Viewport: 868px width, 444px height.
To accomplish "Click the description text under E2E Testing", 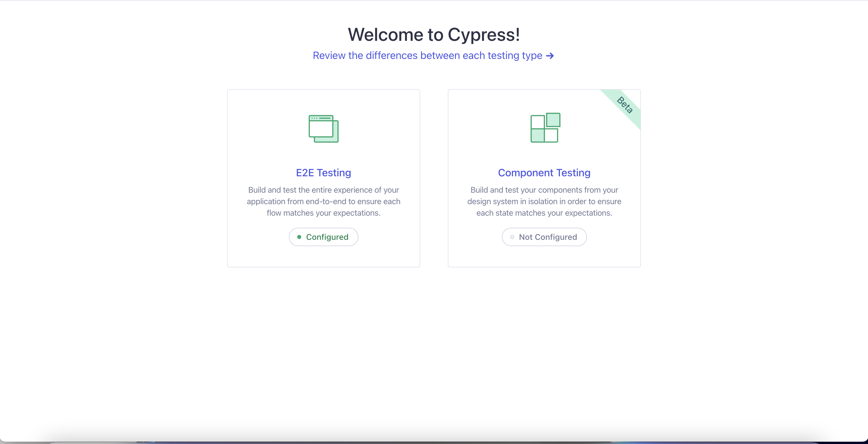I will (x=323, y=201).
